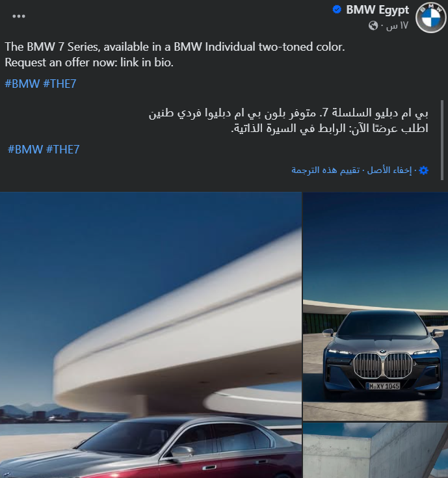Click the public globe audience icon
Screen dimensions: 448x478
[x=373, y=25]
